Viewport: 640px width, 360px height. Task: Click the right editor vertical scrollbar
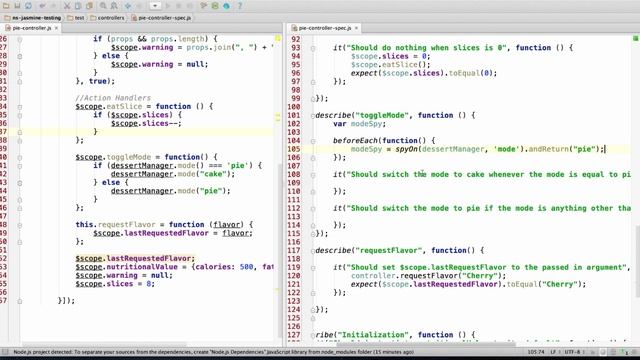pyautogui.click(x=638, y=261)
